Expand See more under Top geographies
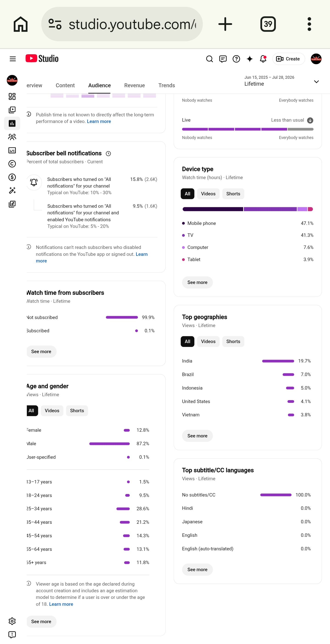This screenshot has height=644, width=330. [x=197, y=436]
